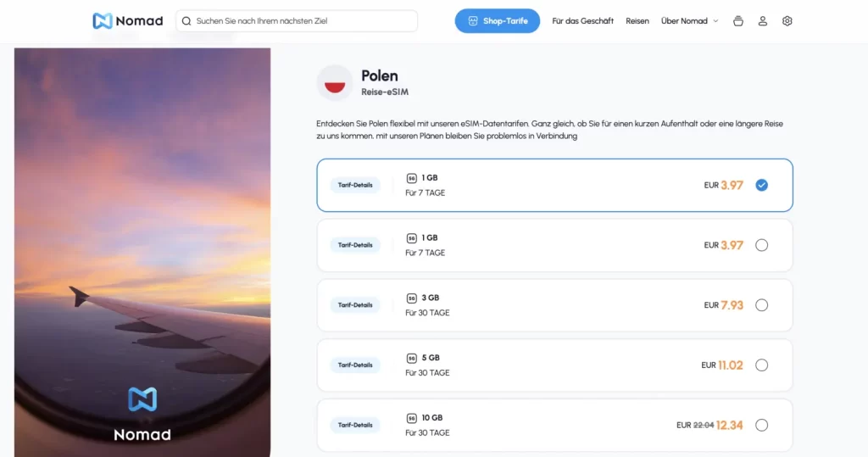
Task: Click the 'Polen' heading
Action: pos(379,75)
